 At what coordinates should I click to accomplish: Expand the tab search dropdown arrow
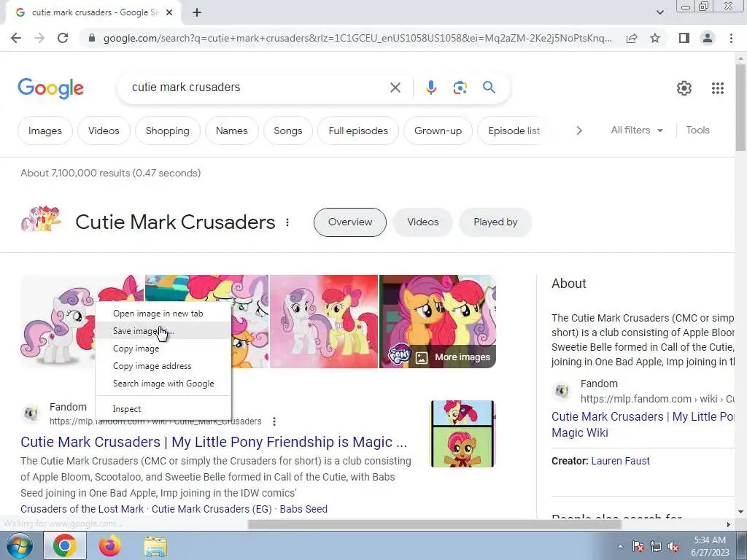click(659, 12)
